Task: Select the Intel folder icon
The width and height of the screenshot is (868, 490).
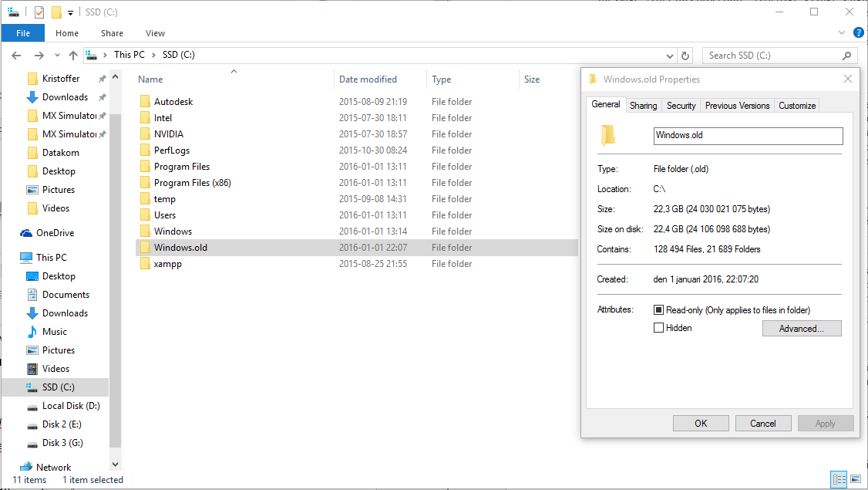Action: pyautogui.click(x=145, y=117)
